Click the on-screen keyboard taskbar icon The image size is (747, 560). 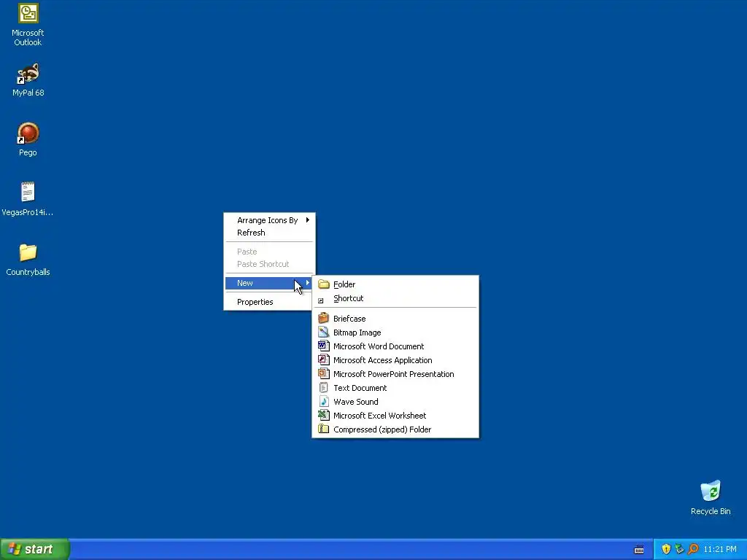click(639, 550)
